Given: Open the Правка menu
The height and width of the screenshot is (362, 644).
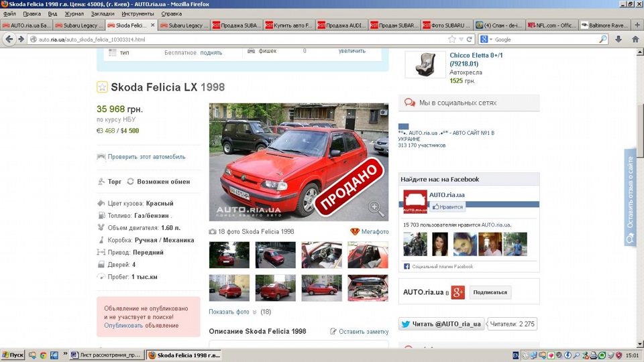Looking at the screenshot, I should pos(32,14).
